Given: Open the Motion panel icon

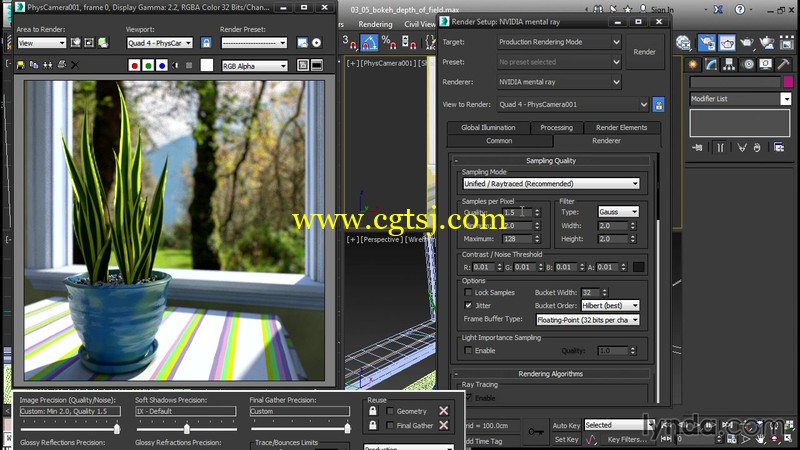Looking at the screenshot, I should pos(747,64).
